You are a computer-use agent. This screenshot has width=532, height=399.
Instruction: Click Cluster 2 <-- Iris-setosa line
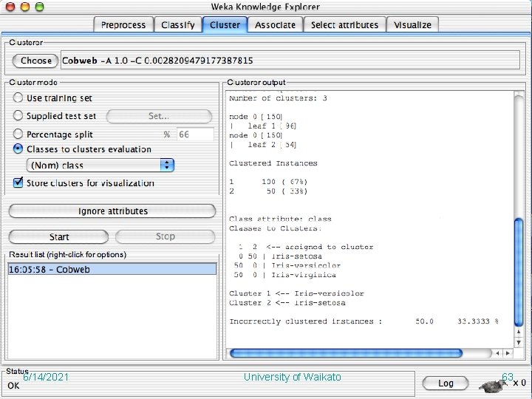[x=287, y=303]
